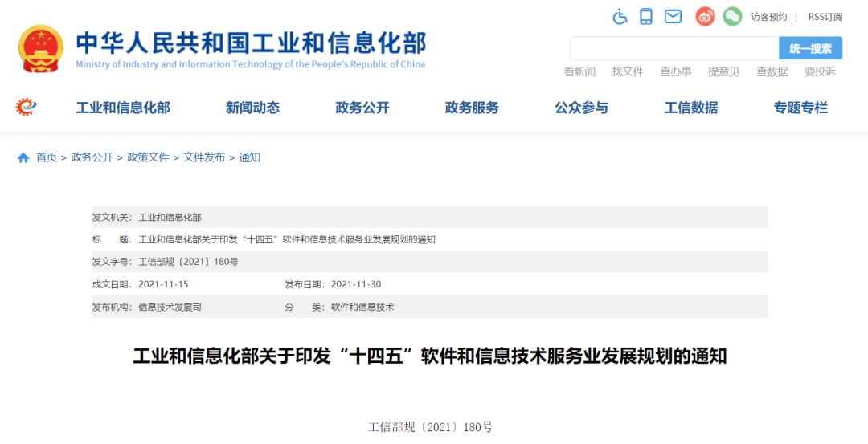This screenshot has width=868, height=444.
Task: Open the 新闻动态 navigation menu
Action: [x=252, y=108]
